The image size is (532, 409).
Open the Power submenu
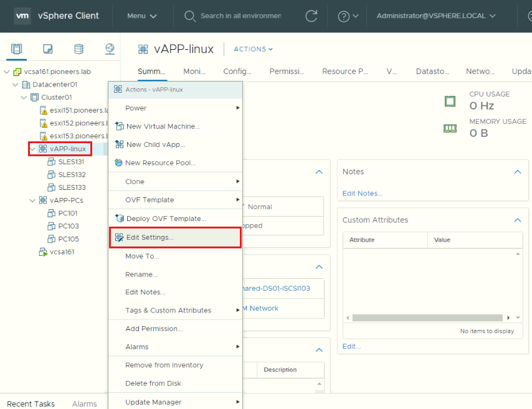point(176,108)
